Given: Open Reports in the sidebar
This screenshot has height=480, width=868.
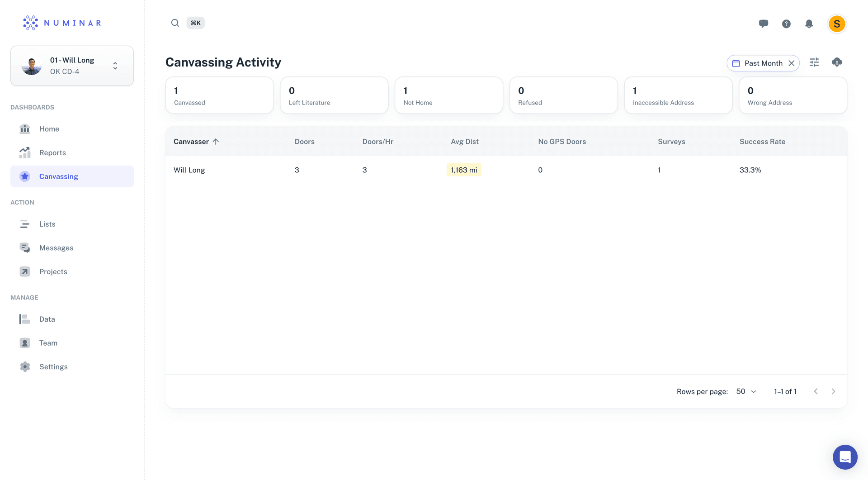Looking at the screenshot, I should click(x=72, y=152).
